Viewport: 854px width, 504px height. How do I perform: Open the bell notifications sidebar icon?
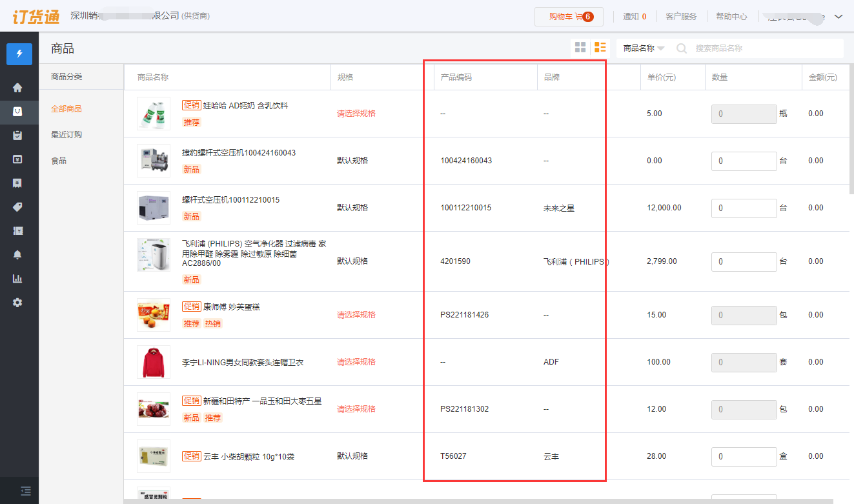click(x=17, y=255)
